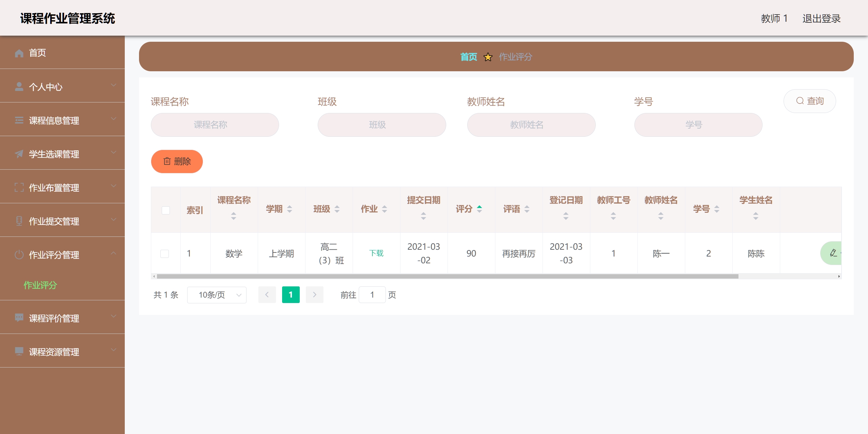This screenshot has height=434, width=868.
Task: Click the star icon in breadcrumb
Action: (x=488, y=57)
